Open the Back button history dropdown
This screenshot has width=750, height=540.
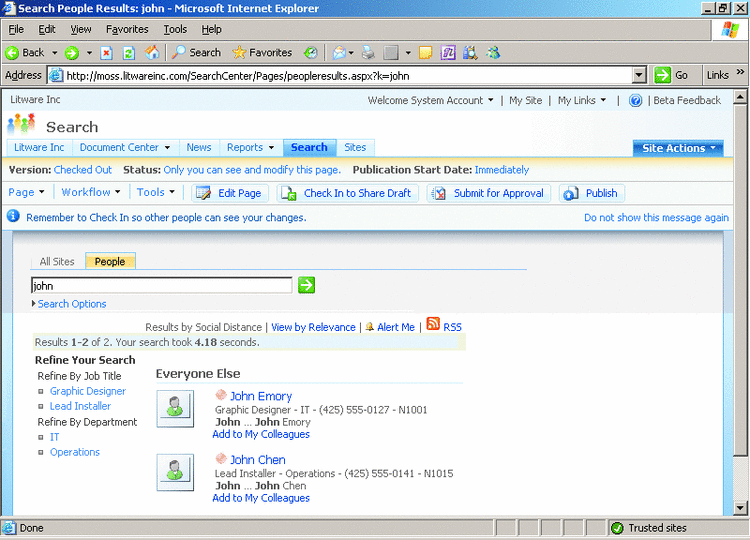tap(55, 53)
